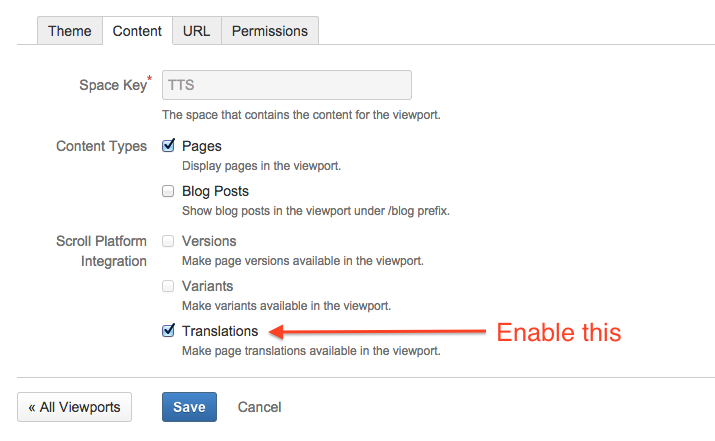Select the Content tab
Viewport: 715px width, 441px height.
137,31
